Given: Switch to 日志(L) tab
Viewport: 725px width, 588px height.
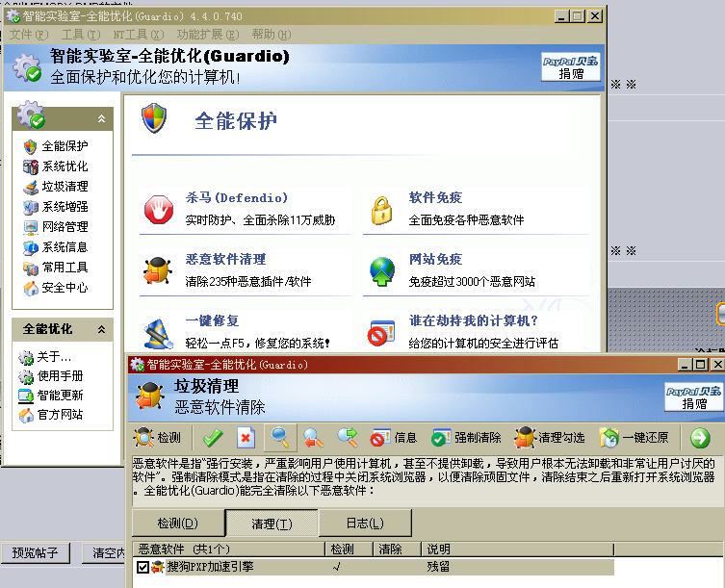Looking at the screenshot, I should click(365, 524).
